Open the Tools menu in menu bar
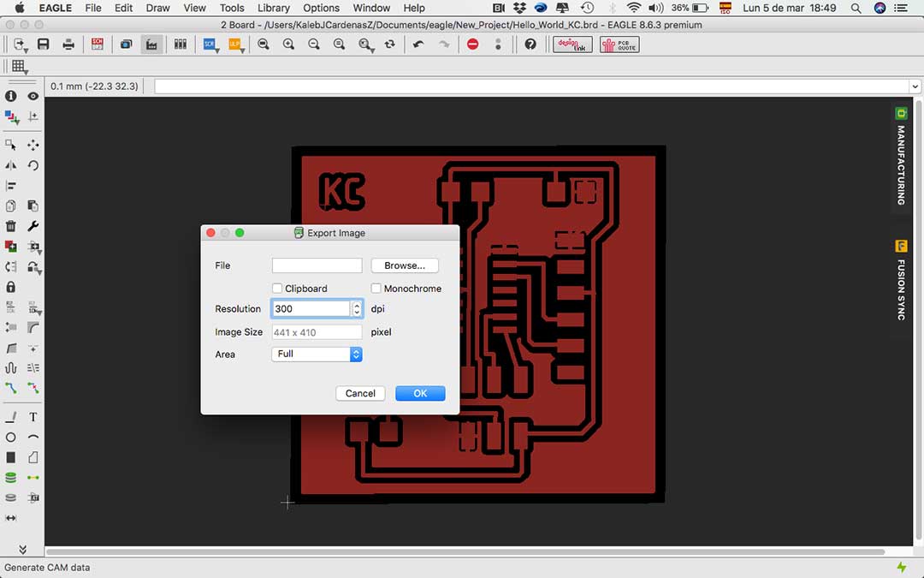 point(232,8)
